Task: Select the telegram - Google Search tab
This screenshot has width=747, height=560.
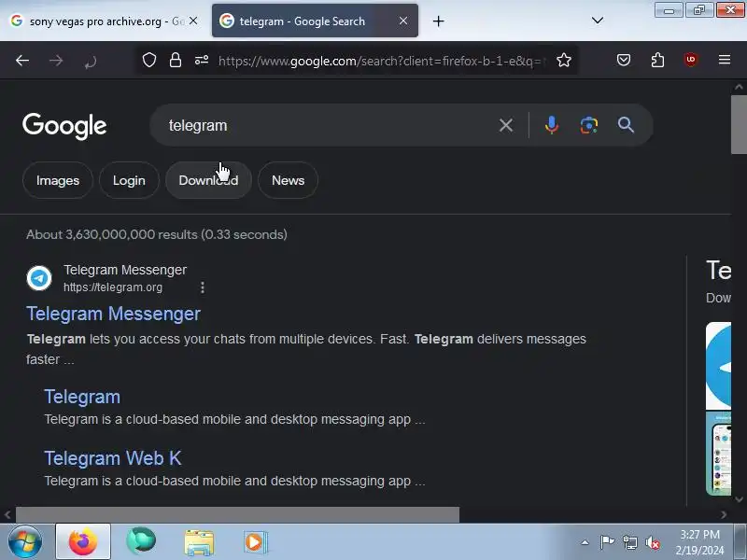Action: click(x=315, y=21)
